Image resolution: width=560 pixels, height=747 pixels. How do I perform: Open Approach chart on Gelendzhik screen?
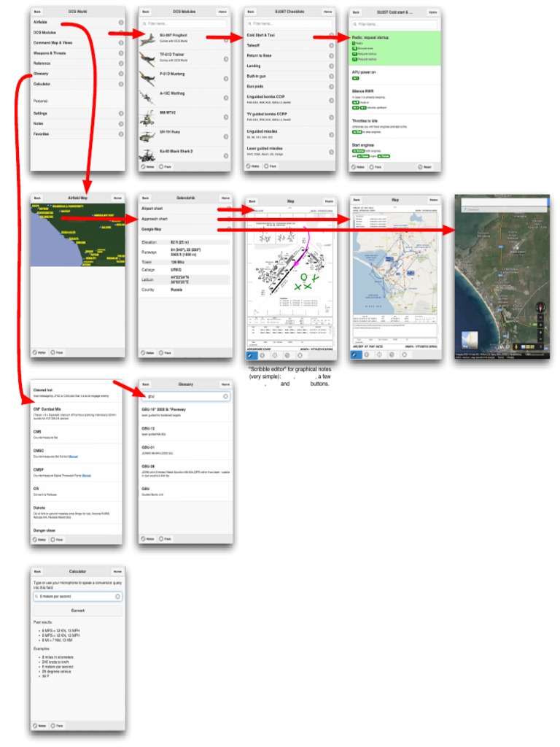click(184, 219)
